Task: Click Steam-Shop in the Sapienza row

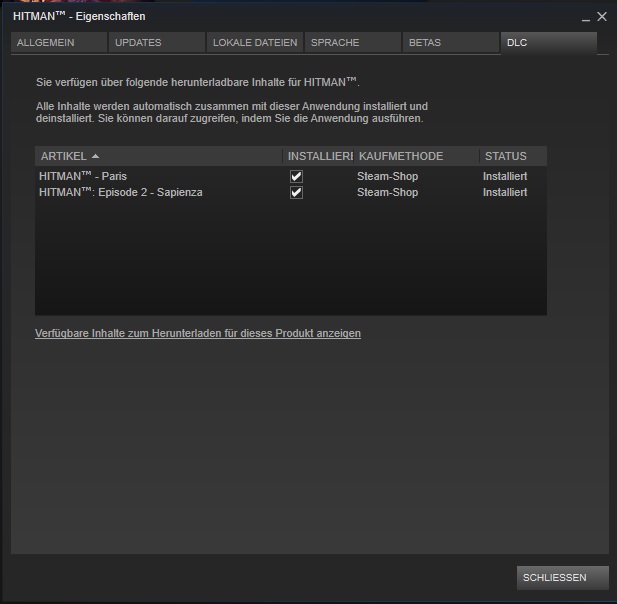Action: pyautogui.click(x=388, y=192)
